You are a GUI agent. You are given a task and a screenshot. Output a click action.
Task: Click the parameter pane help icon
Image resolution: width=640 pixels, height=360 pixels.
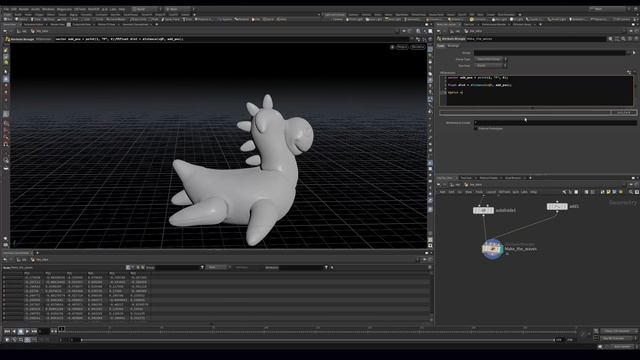636,39
